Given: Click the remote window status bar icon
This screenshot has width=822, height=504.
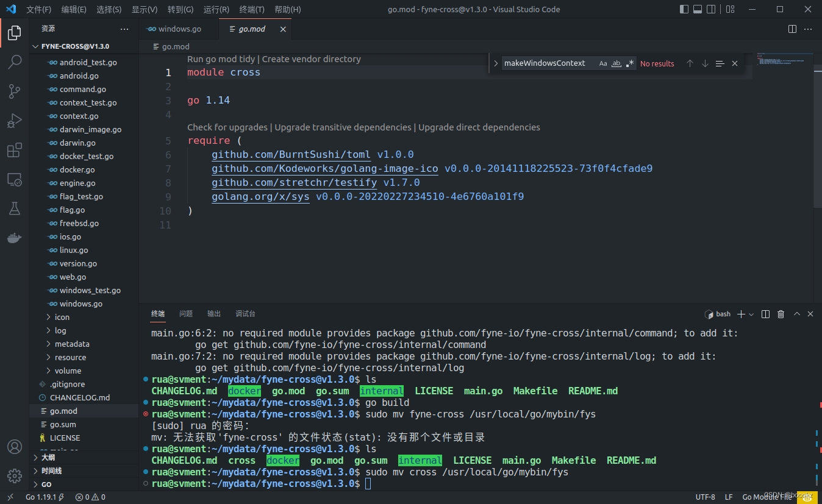Looking at the screenshot, I should 10,497.
